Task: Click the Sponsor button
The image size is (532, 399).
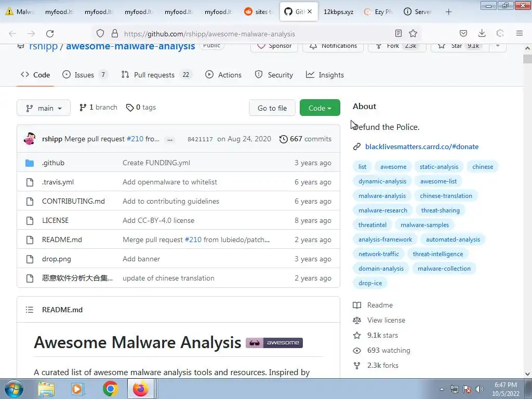Action: click(274, 46)
